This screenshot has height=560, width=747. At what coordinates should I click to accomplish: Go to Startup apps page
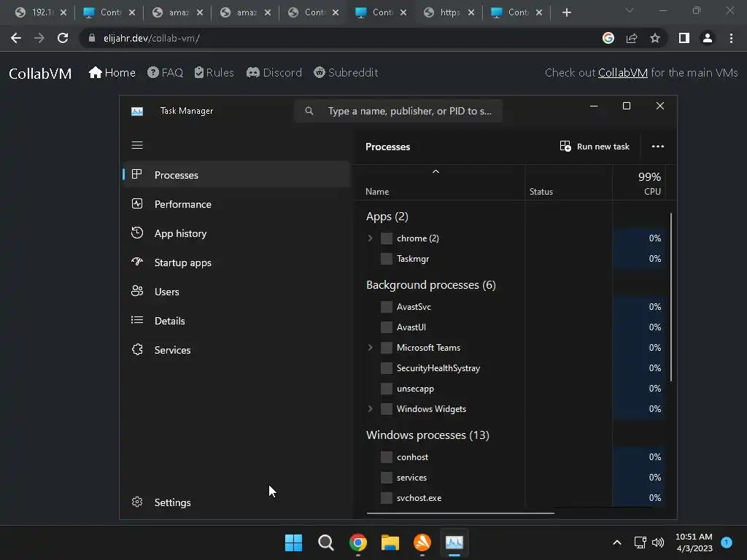[x=237, y=262]
